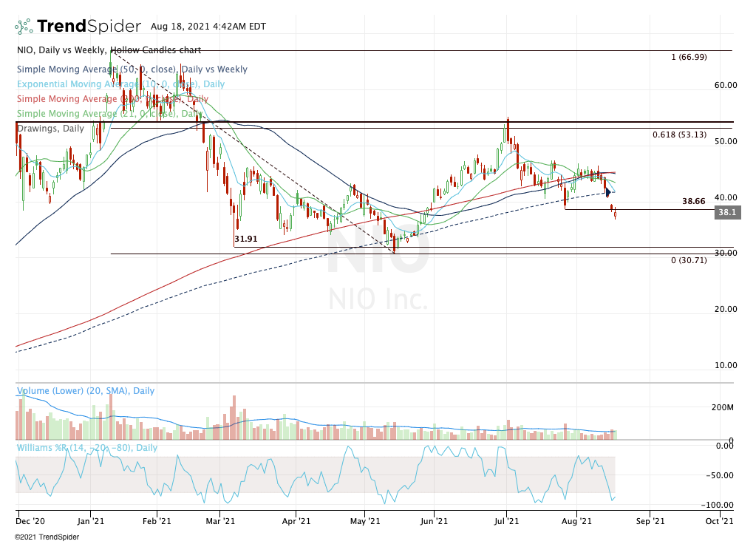
Task: Click the red Simple Moving Average legend
Action: 112,99
